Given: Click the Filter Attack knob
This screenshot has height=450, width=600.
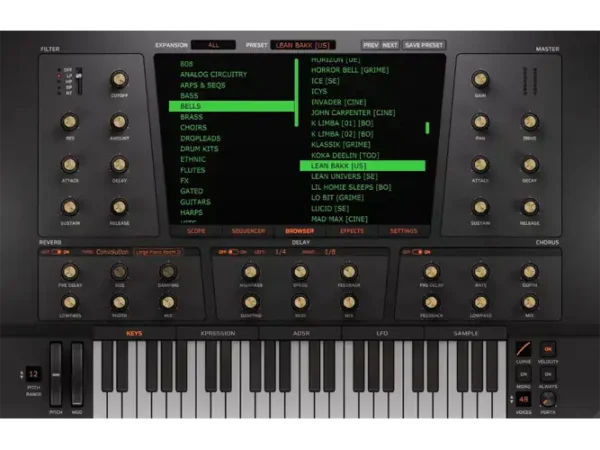Looking at the screenshot, I should tap(70, 165).
